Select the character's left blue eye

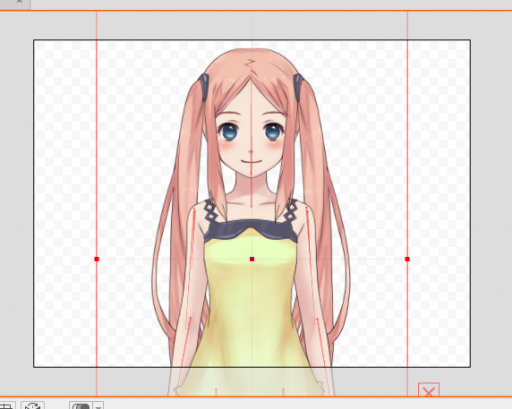click(228, 131)
